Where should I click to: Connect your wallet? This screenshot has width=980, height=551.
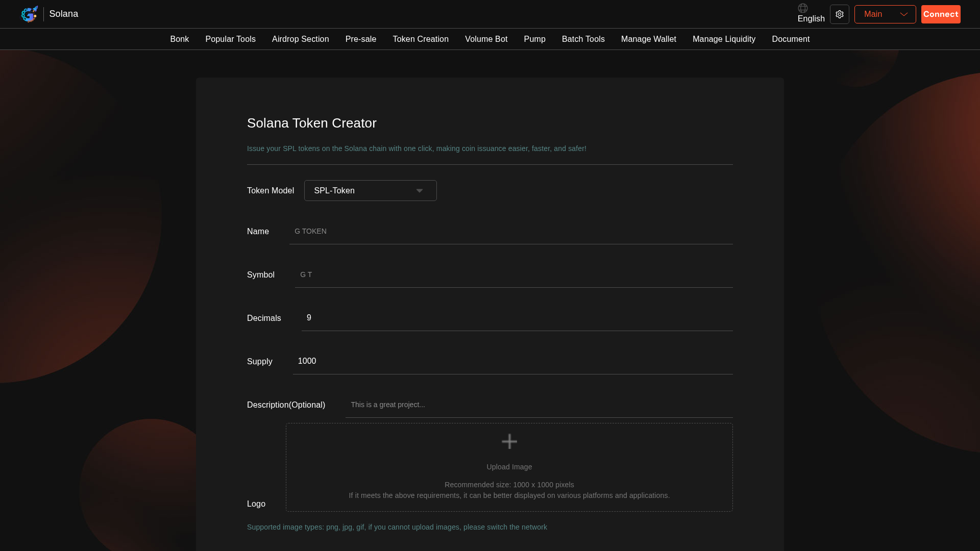point(941,14)
